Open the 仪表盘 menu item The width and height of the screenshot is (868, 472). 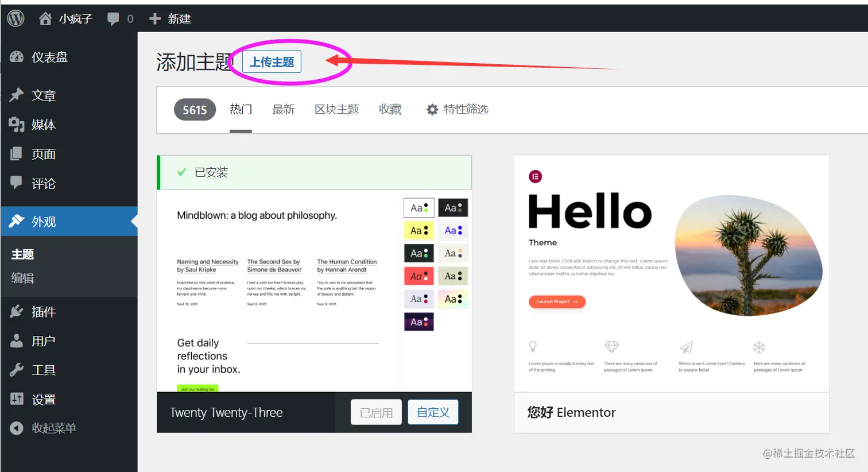point(69,57)
